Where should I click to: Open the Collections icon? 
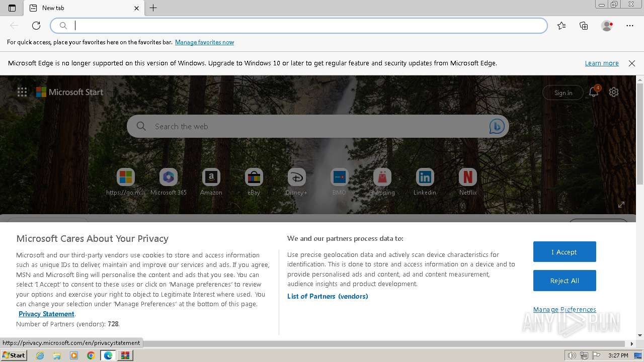click(x=584, y=26)
